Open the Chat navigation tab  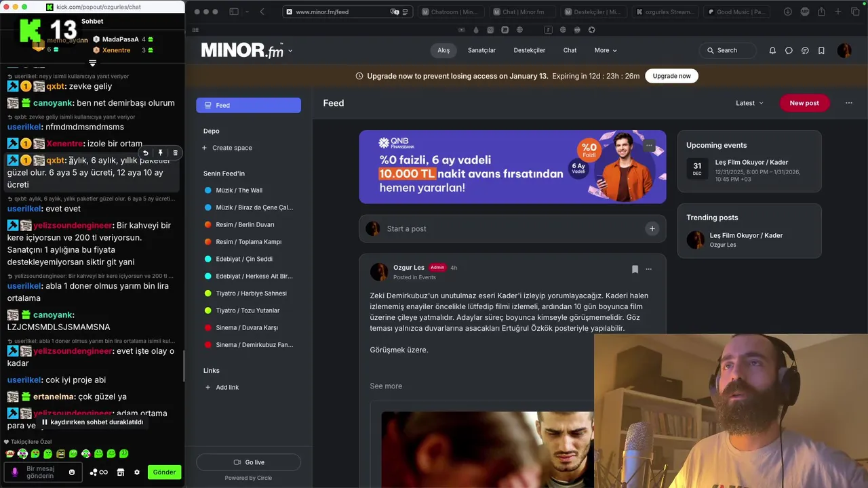click(570, 50)
